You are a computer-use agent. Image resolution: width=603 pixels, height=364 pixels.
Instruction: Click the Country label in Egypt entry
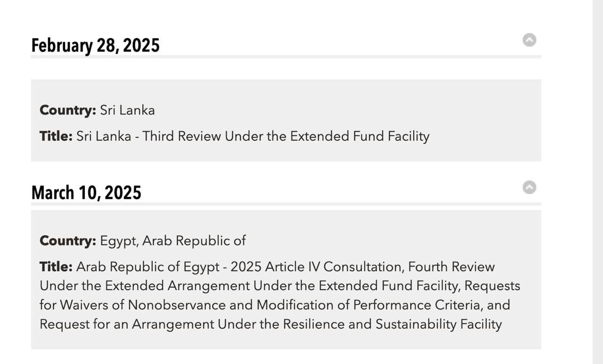[68, 241]
